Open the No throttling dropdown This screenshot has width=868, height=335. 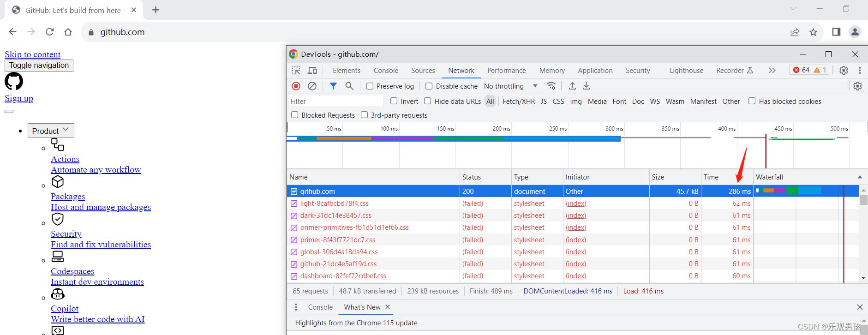pos(510,86)
